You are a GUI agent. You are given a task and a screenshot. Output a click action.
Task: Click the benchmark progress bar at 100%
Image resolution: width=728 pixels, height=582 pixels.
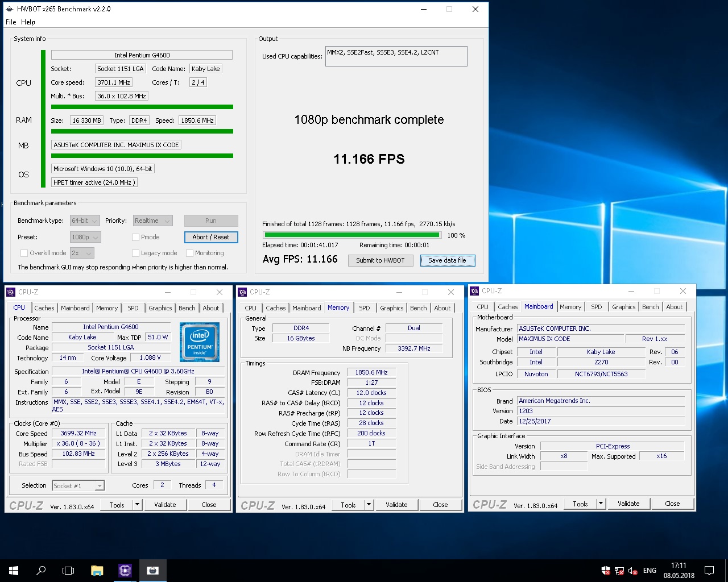(352, 235)
